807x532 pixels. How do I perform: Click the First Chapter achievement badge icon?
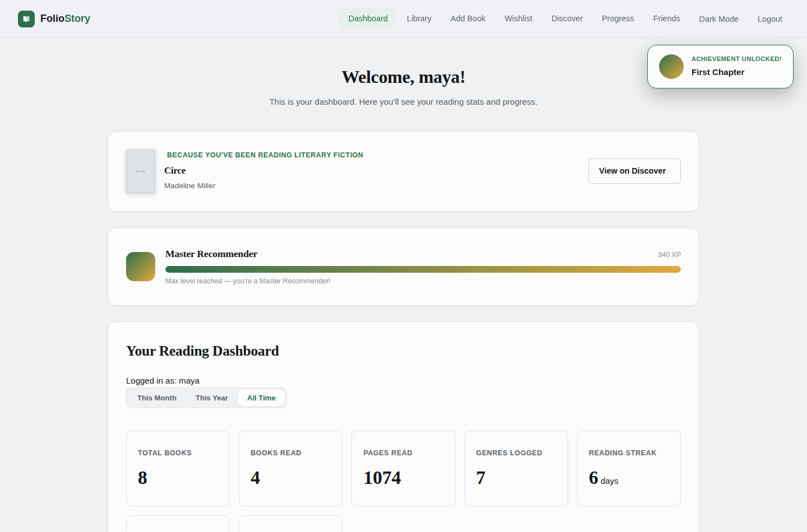[671, 67]
